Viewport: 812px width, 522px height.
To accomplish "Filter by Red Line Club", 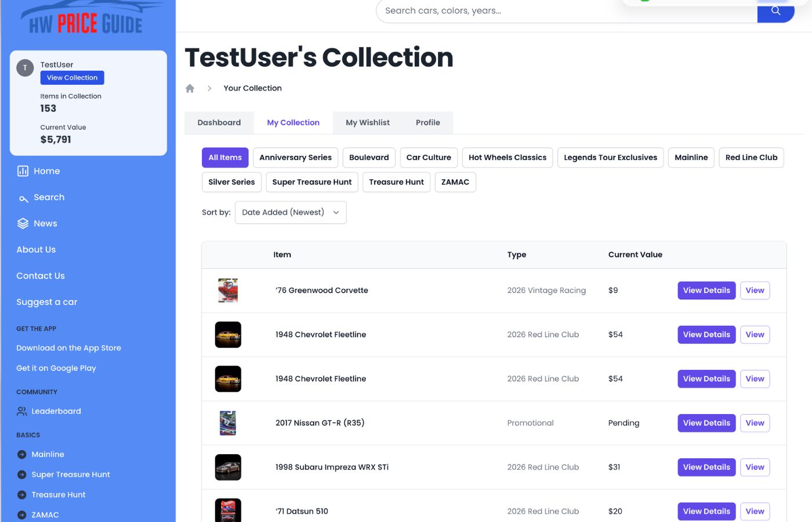I will coord(752,158).
